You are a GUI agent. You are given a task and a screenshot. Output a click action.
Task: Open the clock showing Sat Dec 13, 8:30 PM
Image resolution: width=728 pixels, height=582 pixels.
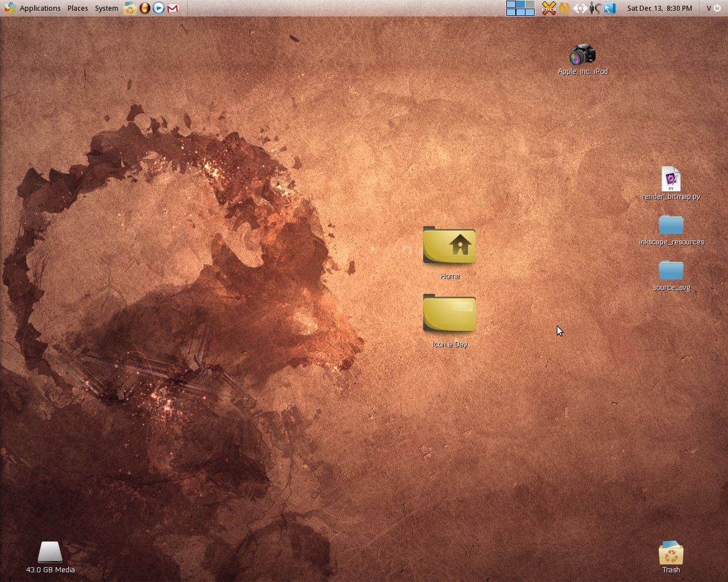[660, 8]
